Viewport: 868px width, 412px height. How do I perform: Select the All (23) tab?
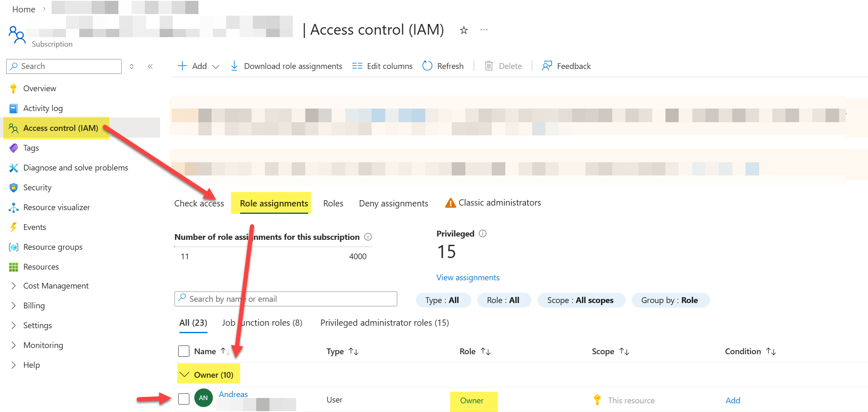[x=193, y=323]
